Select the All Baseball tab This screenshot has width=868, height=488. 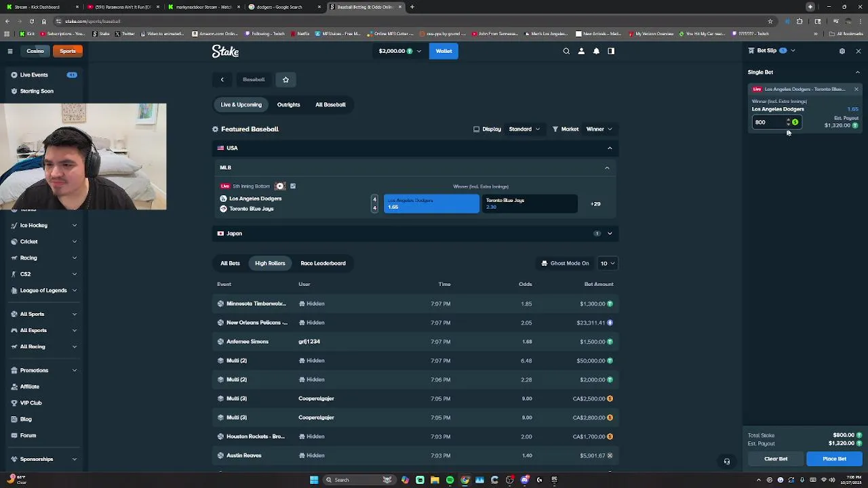point(330,104)
